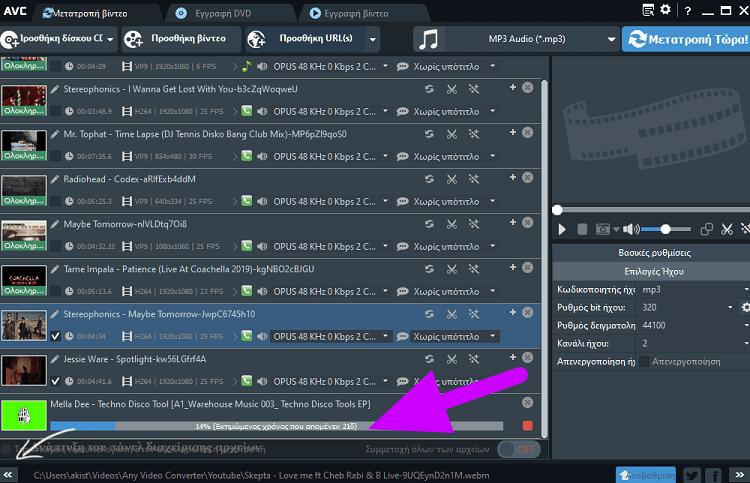Edit the name of Jessie Ware Spotlight
The image size is (750, 483).
(x=55, y=359)
